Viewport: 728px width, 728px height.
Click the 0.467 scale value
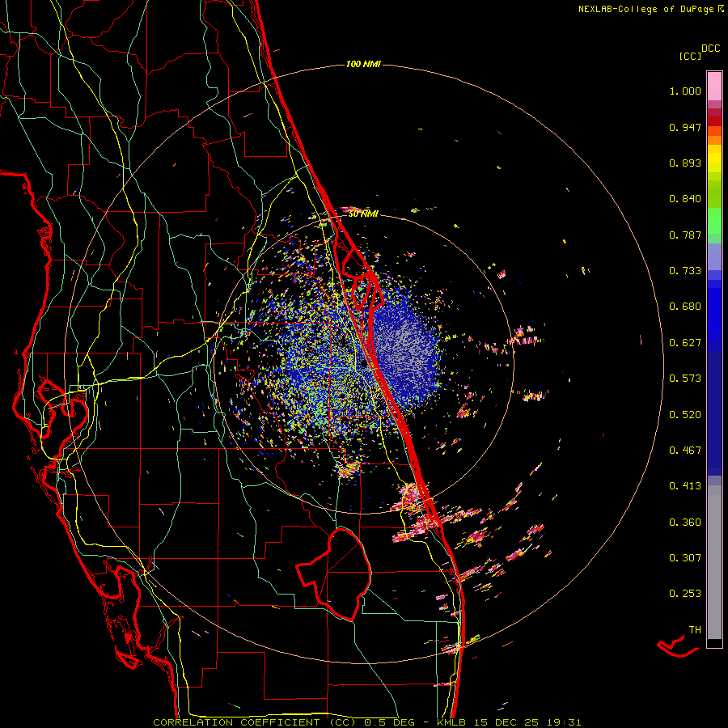(x=685, y=451)
